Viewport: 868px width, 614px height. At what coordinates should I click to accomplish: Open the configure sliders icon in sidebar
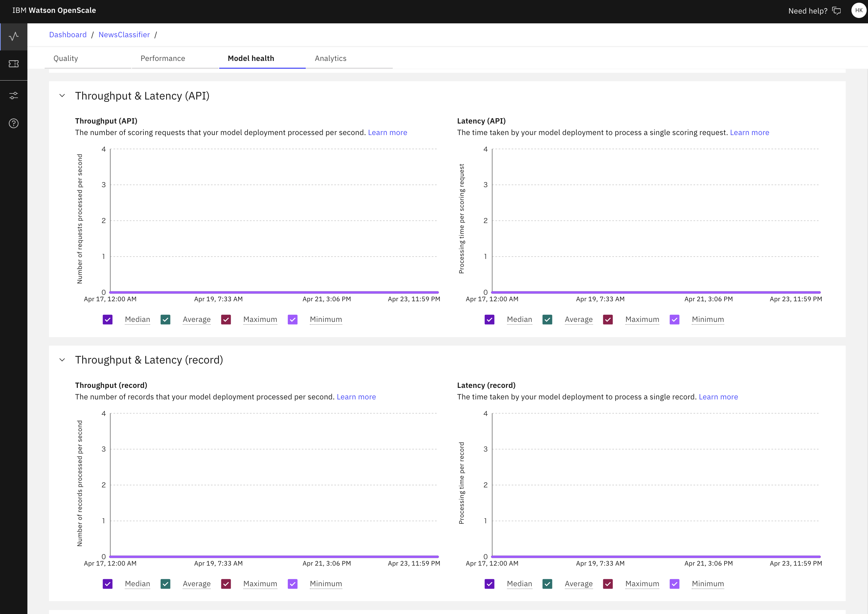coord(14,96)
